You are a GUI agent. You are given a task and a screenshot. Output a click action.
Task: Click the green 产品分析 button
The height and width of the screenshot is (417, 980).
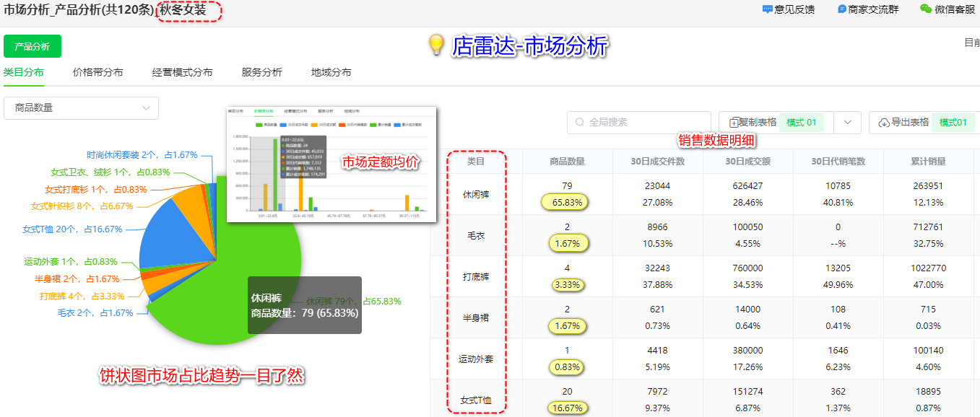[x=32, y=45]
